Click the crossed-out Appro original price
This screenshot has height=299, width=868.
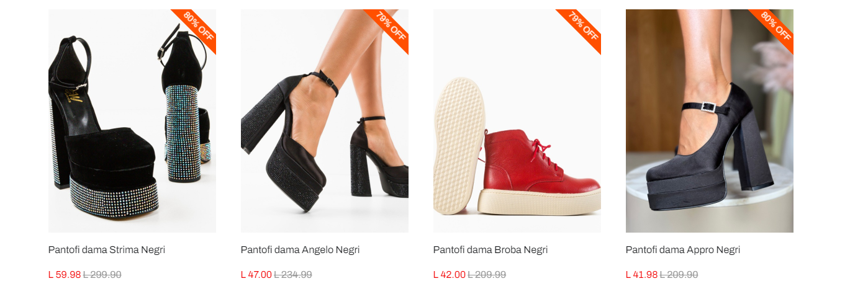point(679,275)
